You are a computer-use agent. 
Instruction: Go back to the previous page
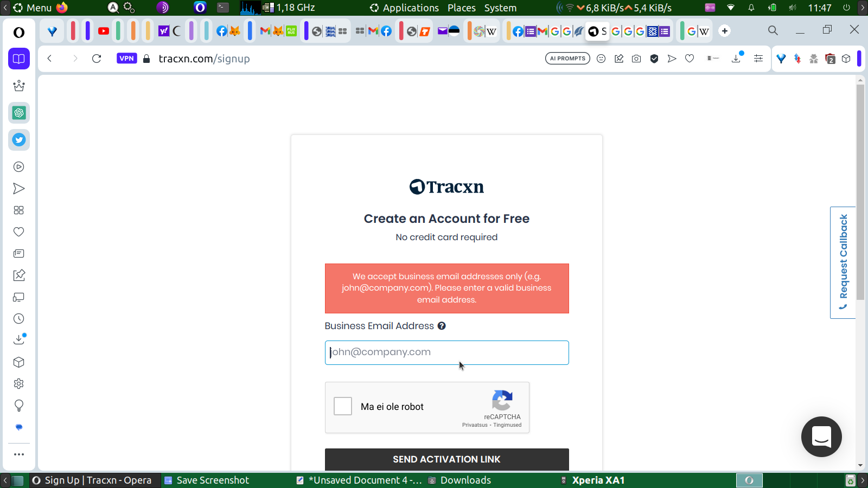(49, 59)
